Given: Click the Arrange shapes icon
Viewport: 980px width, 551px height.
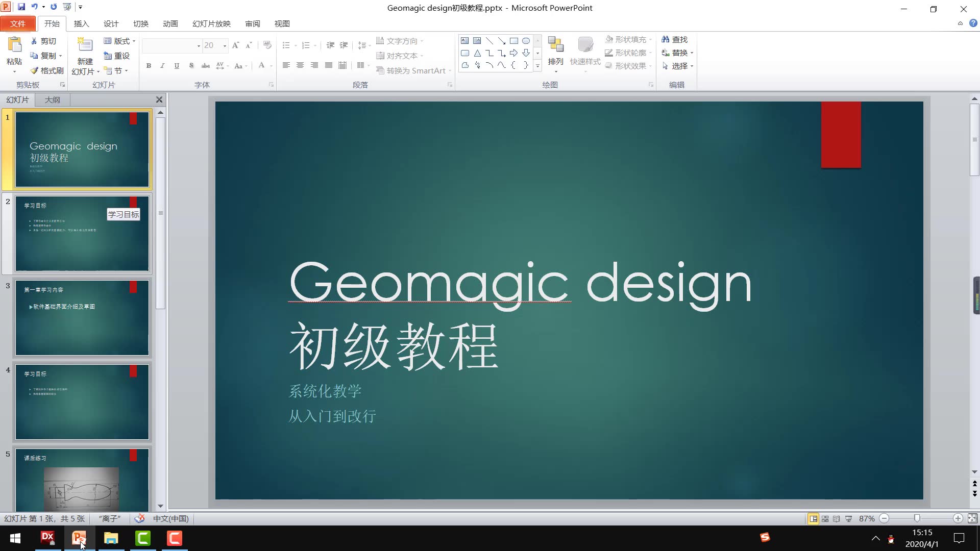Looking at the screenshot, I should [555, 45].
